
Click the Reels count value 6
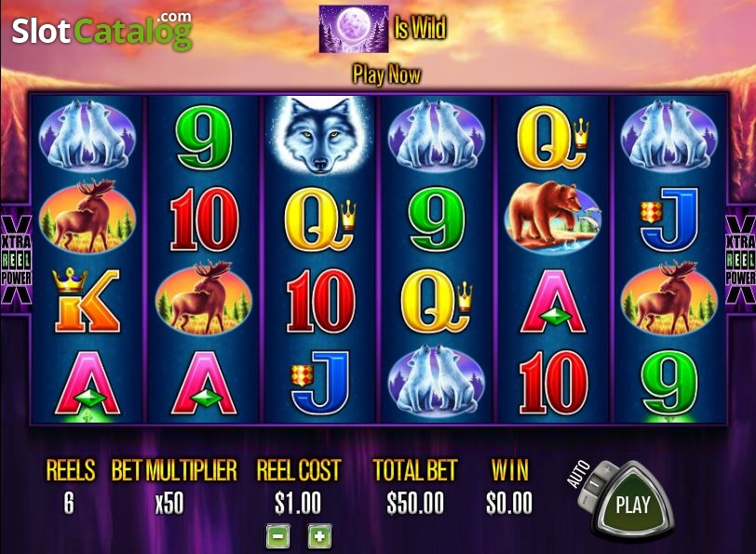[x=69, y=504]
